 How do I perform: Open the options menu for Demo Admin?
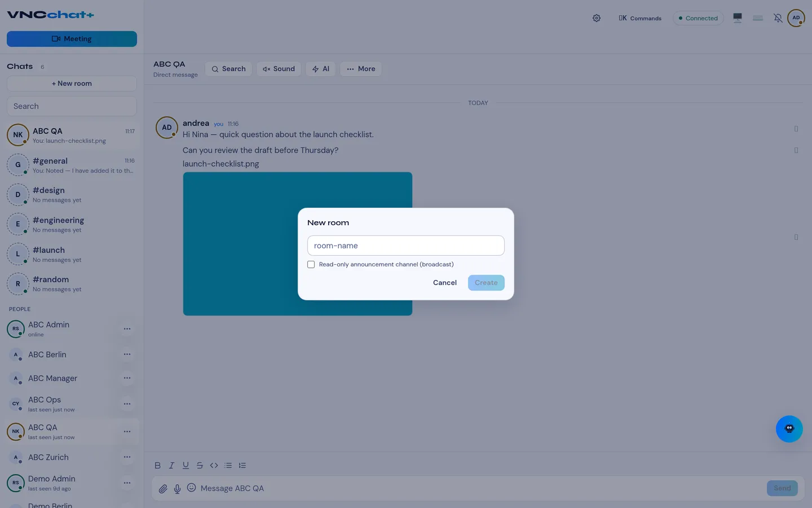tap(127, 483)
